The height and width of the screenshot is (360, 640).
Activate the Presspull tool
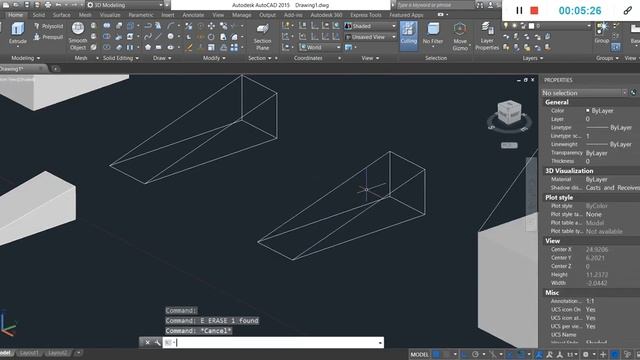pyautogui.click(x=49, y=37)
